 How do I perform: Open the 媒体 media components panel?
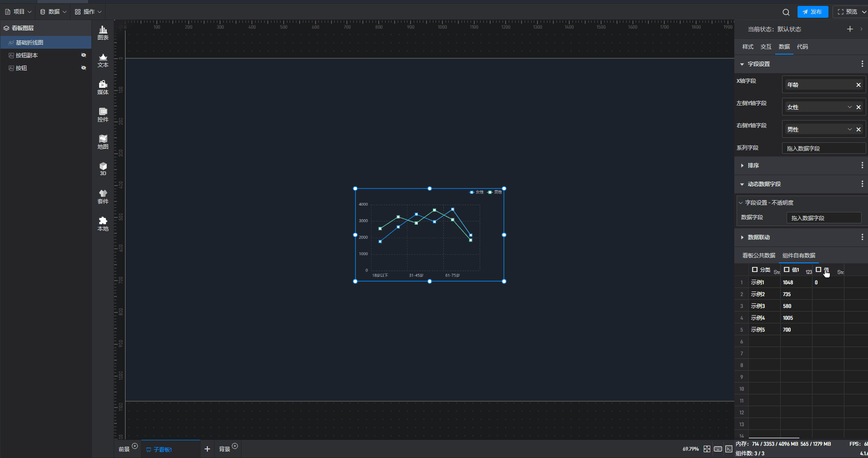click(x=103, y=87)
